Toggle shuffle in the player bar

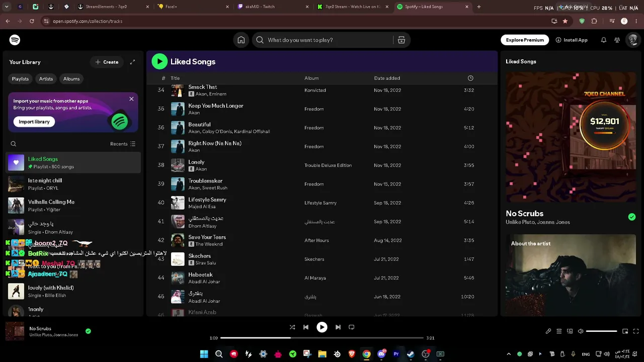coord(292,327)
